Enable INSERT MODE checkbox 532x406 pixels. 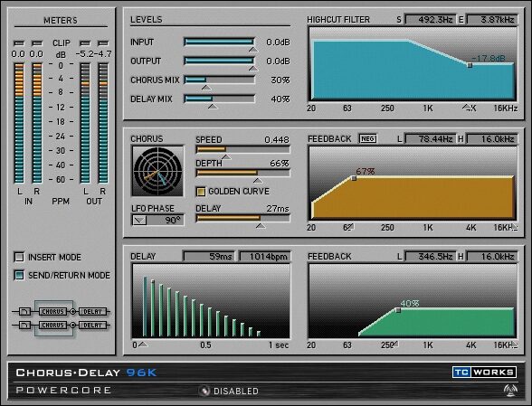[x=19, y=257]
